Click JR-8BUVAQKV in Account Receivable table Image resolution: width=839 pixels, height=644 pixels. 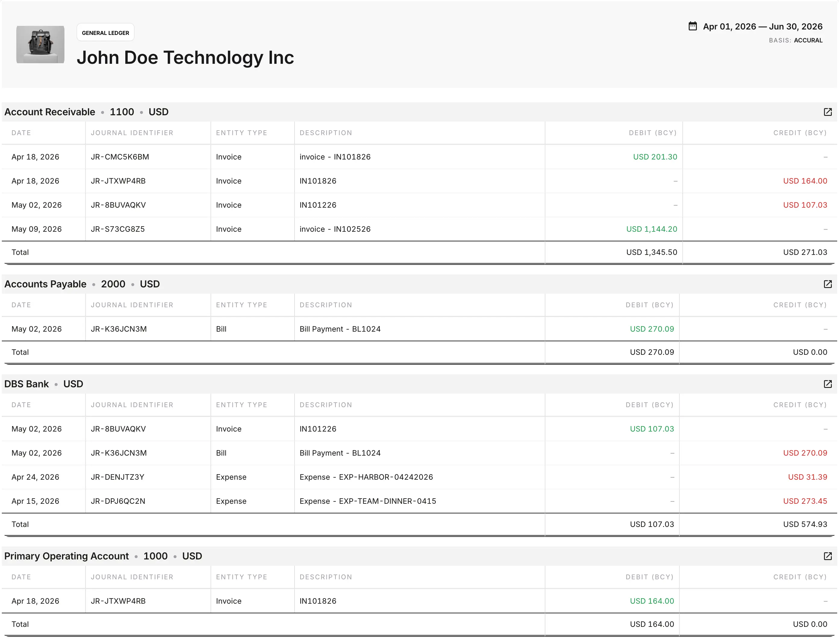[x=118, y=205]
